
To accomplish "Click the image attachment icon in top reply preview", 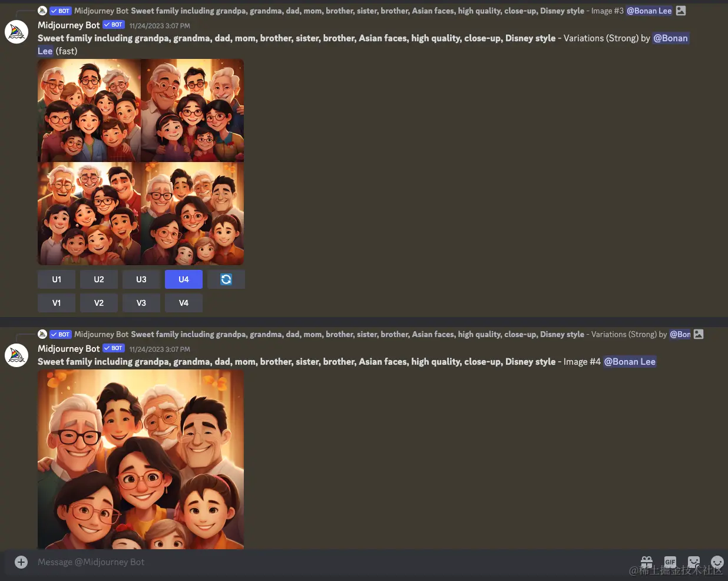I will point(681,11).
